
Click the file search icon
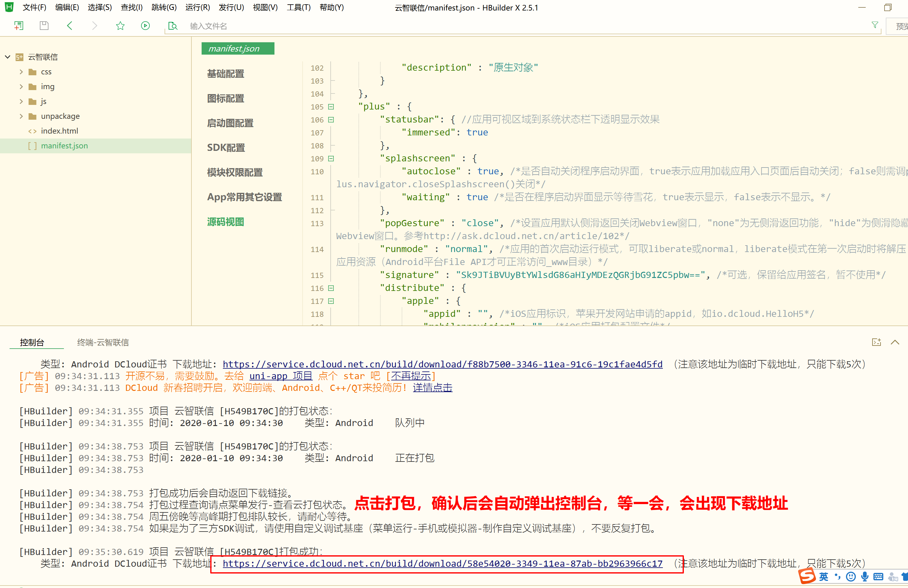(x=173, y=26)
